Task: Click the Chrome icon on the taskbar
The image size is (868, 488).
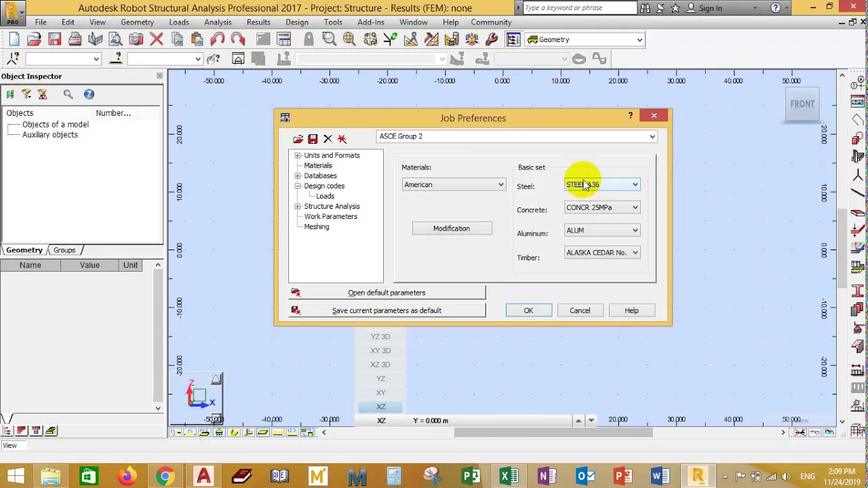Action: coord(165,476)
